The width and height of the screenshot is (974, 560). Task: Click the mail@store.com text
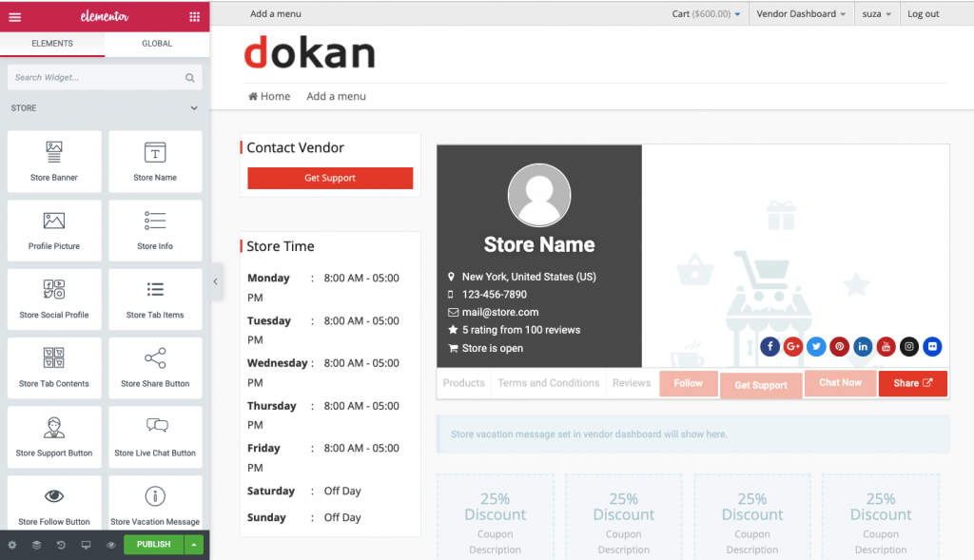point(500,312)
